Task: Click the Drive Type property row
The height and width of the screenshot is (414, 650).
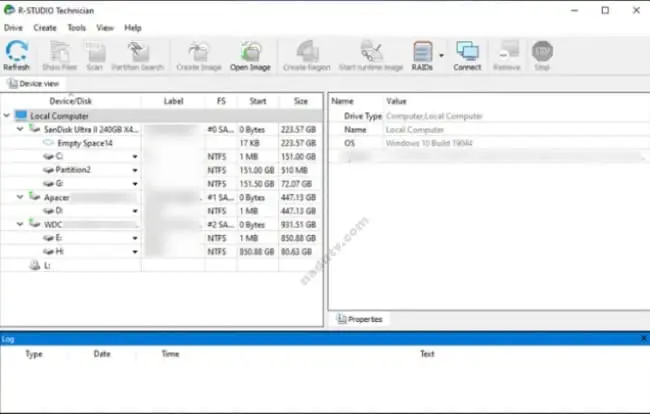Action: 489,116
